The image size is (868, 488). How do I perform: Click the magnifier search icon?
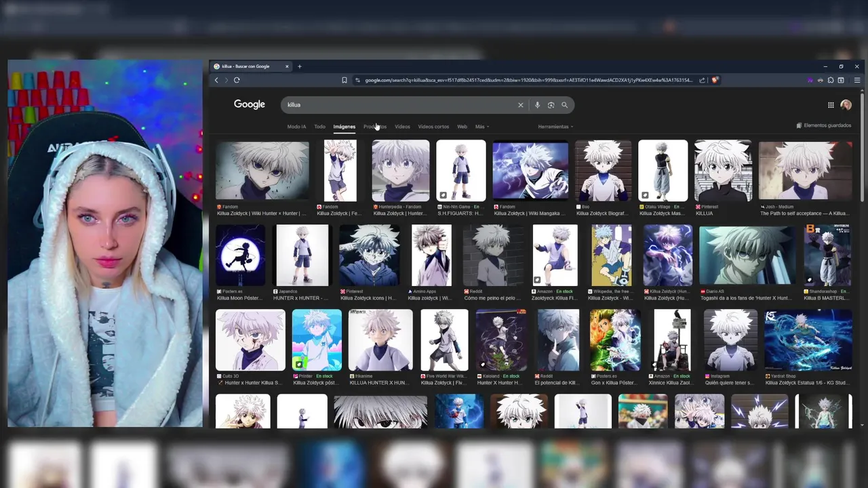tap(564, 105)
